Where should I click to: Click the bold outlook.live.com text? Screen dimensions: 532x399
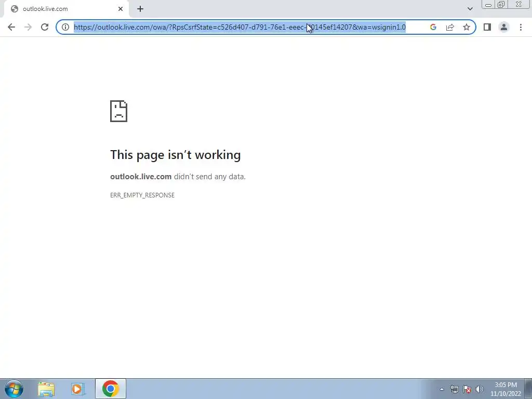click(x=141, y=177)
